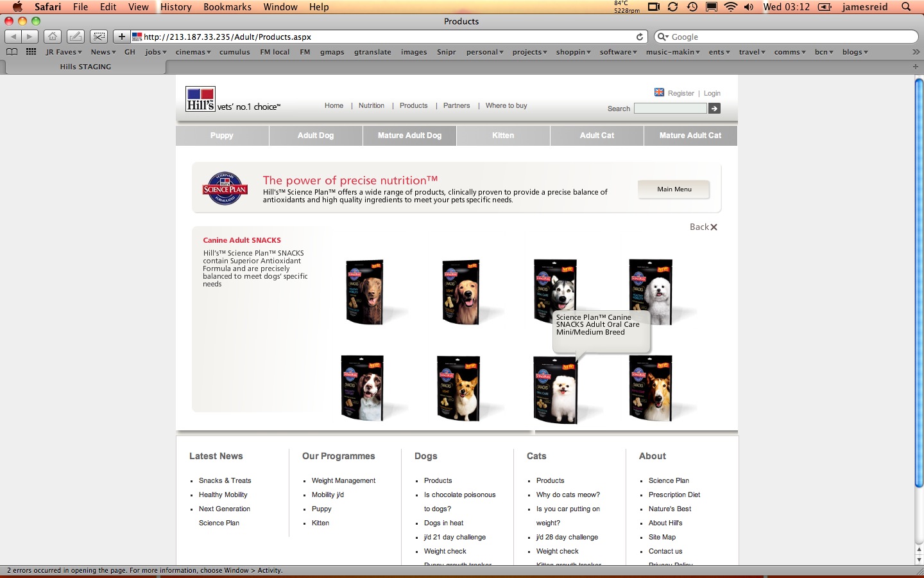Image resolution: width=924 pixels, height=578 pixels.
Task: Go forward with Safari's forward arrow
Action: 30,37
